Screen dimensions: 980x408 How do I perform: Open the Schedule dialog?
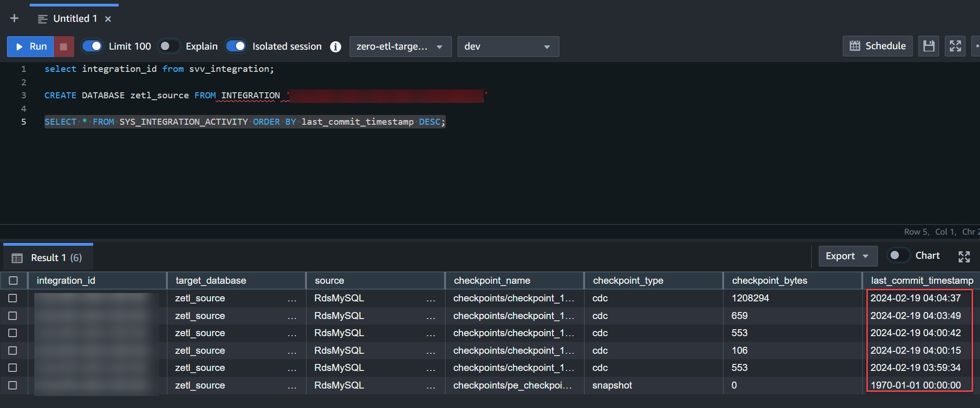(x=878, y=46)
